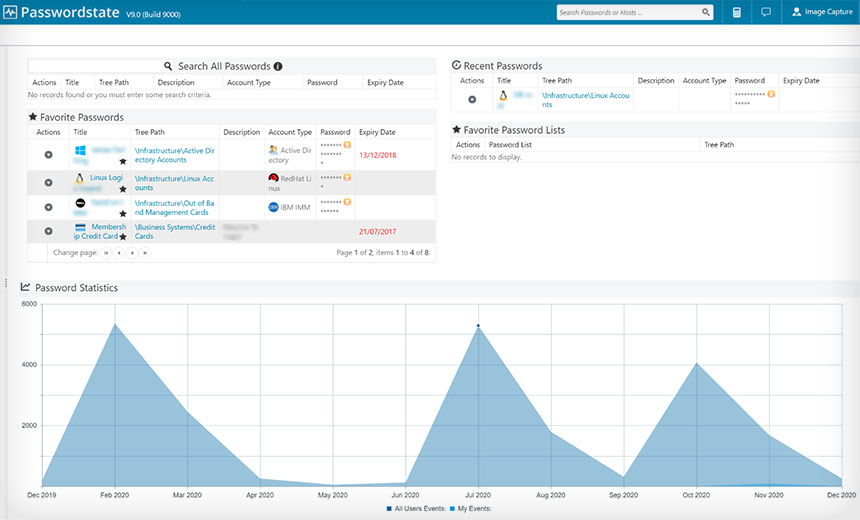Click expiry date 13/12/2018
This screenshot has width=860, height=520.
tap(377, 155)
